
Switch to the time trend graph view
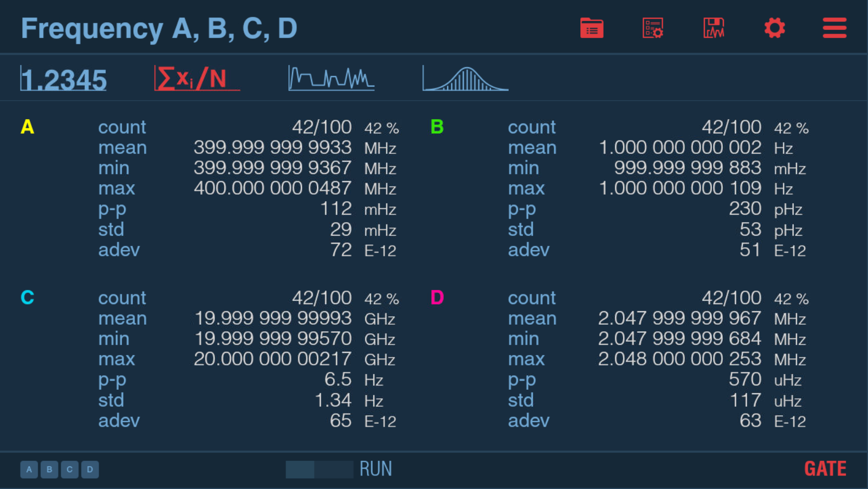331,78
